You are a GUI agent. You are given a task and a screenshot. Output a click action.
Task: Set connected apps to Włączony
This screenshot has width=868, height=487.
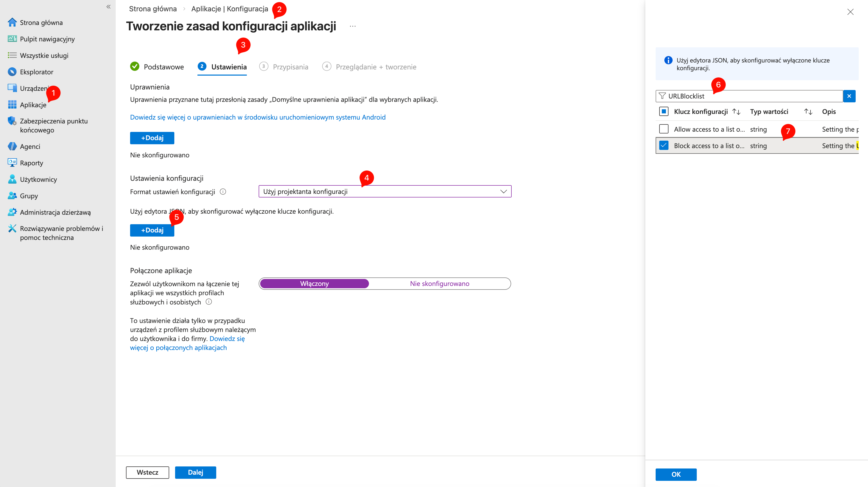[x=314, y=283]
